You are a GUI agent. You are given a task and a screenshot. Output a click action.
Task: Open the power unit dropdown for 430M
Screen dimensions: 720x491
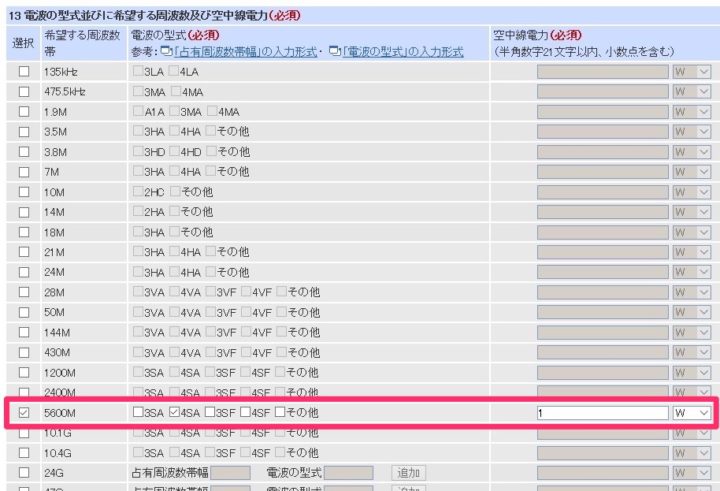point(692,351)
